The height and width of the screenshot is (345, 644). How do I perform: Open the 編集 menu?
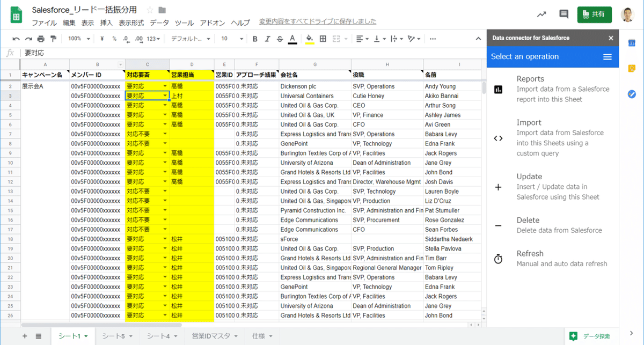pyautogui.click(x=69, y=23)
